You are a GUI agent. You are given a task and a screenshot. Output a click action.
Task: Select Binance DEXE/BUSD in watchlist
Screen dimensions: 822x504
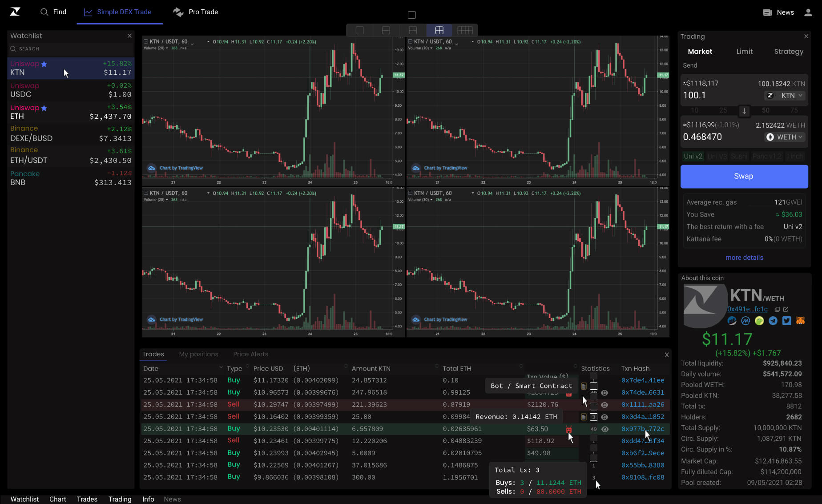pos(71,134)
